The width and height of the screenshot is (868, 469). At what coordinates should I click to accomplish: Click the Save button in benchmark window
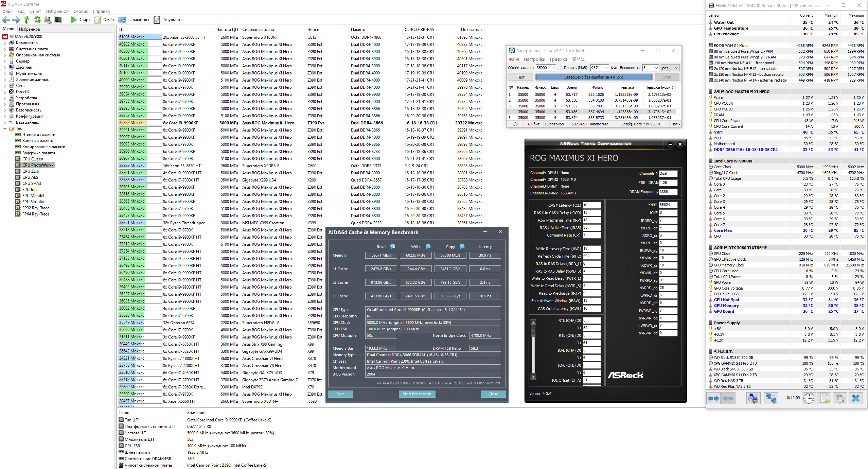pos(340,394)
